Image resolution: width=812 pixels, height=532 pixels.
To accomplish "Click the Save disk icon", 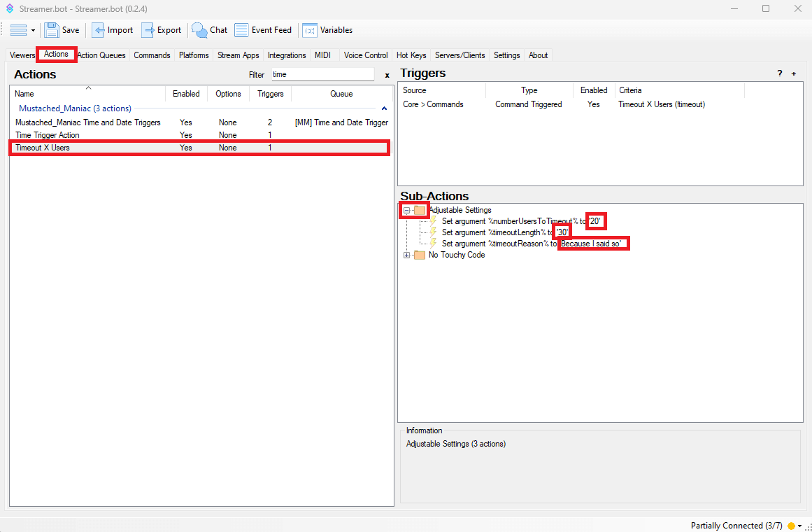I will click(x=52, y=30).
